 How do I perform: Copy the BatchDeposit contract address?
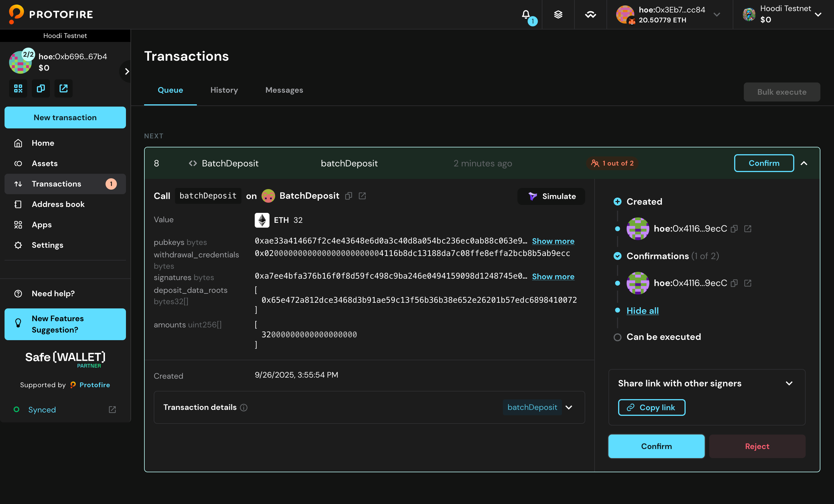coord(349,196)
